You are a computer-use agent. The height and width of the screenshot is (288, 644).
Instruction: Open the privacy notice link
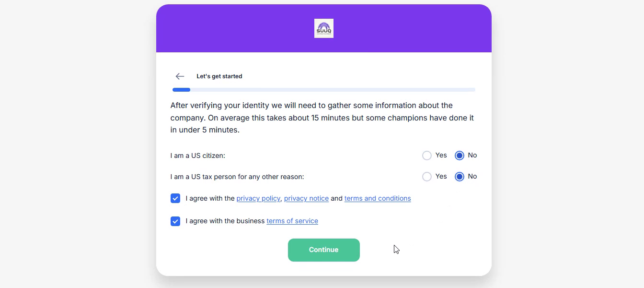pyautogui.click(x=306, y=198)
